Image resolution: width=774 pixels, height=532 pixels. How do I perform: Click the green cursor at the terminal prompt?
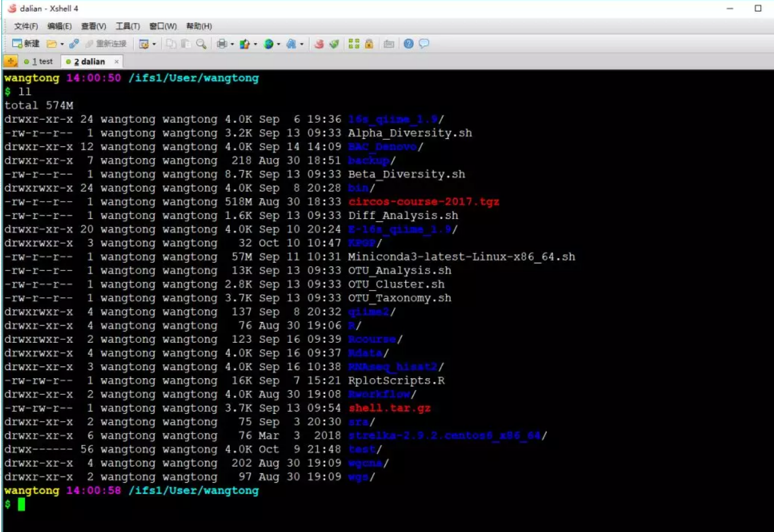[21, 505]
